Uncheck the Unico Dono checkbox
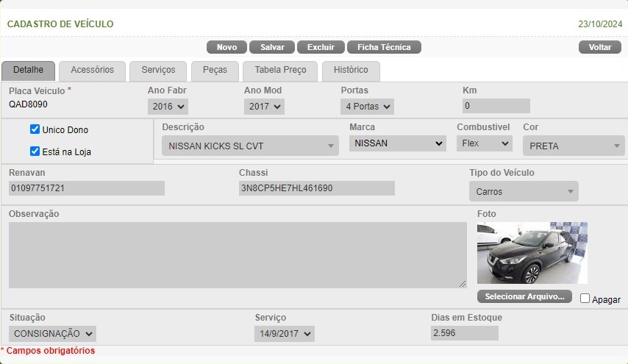This screenshot has height=364, width=628. [35, 129]
